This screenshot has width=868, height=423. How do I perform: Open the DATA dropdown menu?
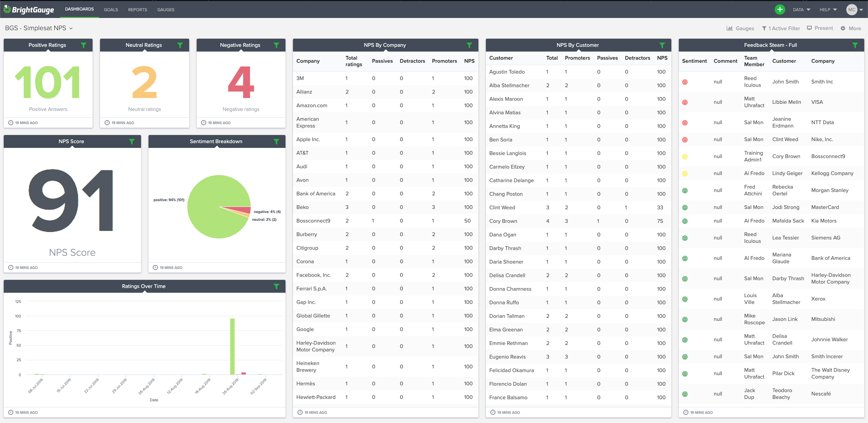click(x=802, y=9)
